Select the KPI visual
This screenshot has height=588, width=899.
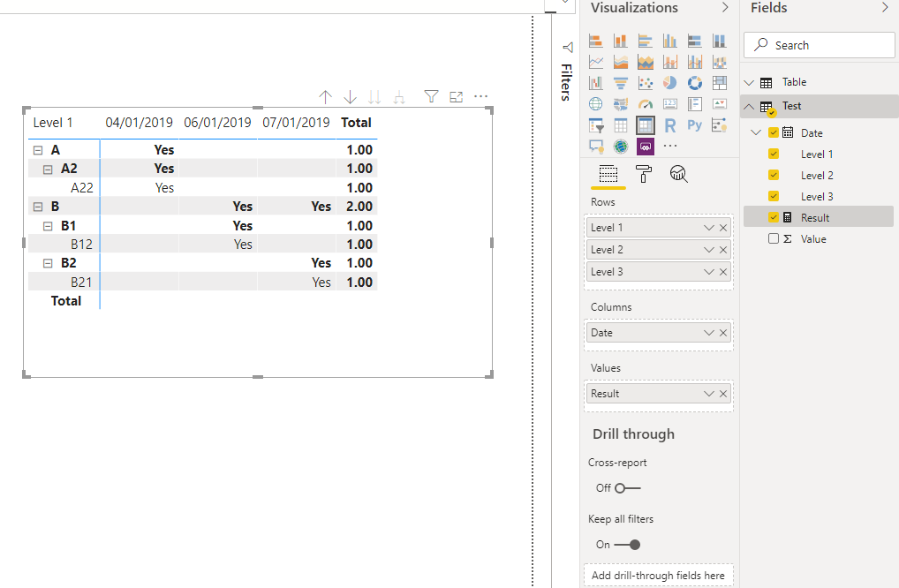point(719,103)
